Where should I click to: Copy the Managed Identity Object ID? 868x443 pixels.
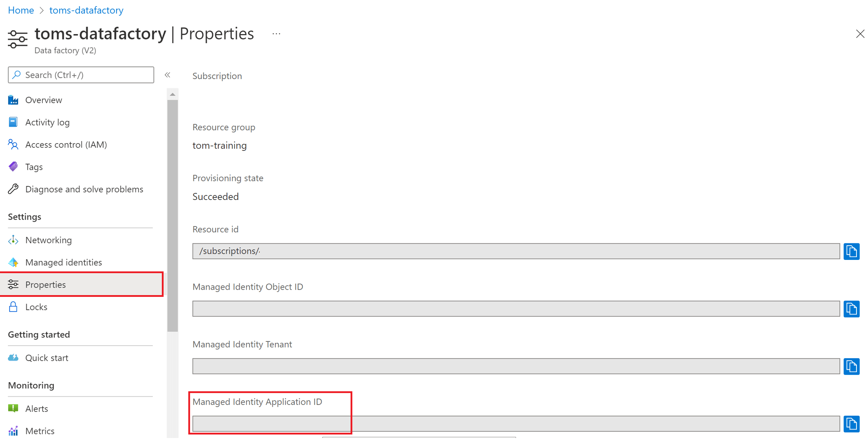coord(851,309)
